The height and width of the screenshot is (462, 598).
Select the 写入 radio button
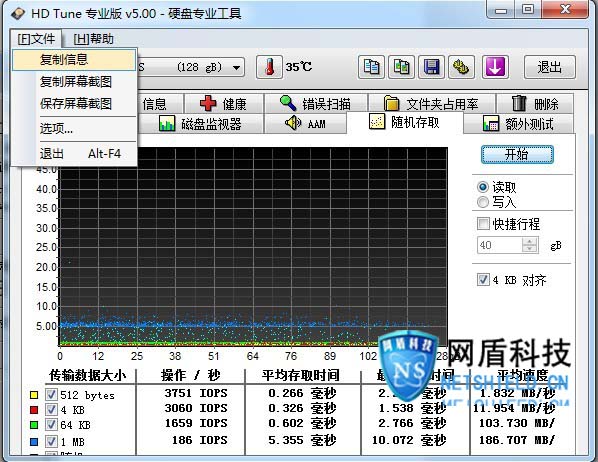coord(483,202)
